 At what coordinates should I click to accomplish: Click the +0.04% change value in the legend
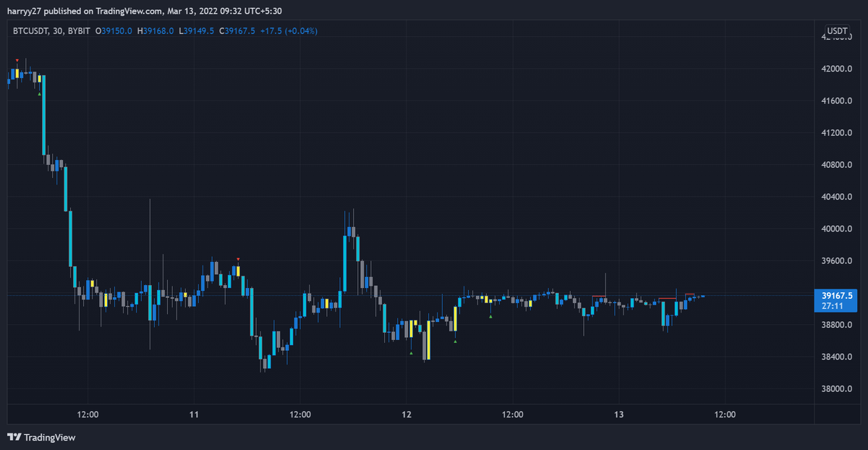pyautogui.click(x=301, y=31)
